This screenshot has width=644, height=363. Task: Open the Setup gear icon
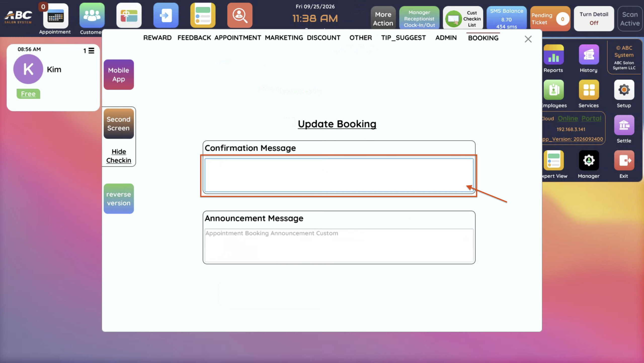click(x=624, y=90)
